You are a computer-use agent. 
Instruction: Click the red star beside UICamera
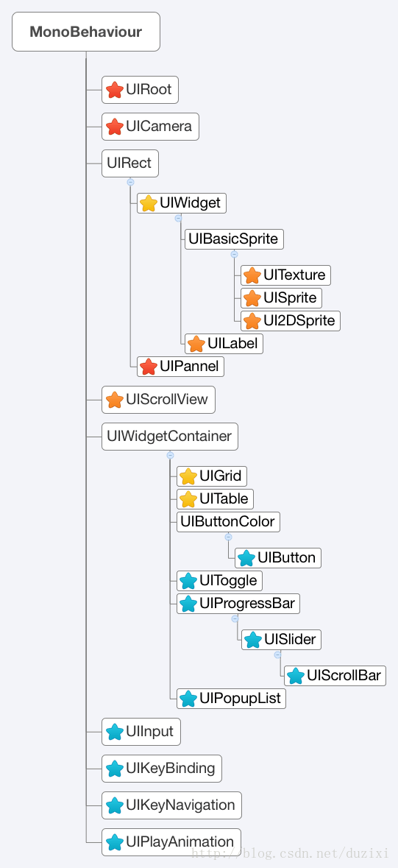(x=115, y=126)
